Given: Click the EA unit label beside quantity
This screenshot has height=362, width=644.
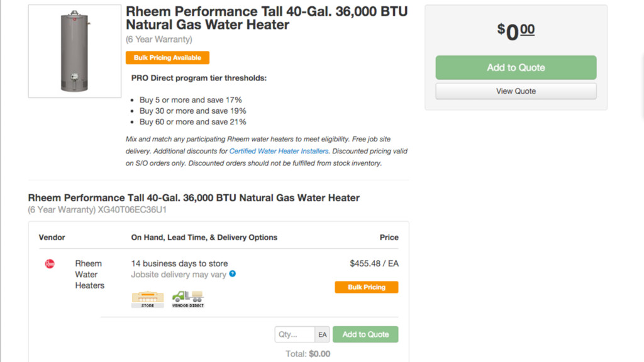Looking at the screenshot, I should pos(323,334).
